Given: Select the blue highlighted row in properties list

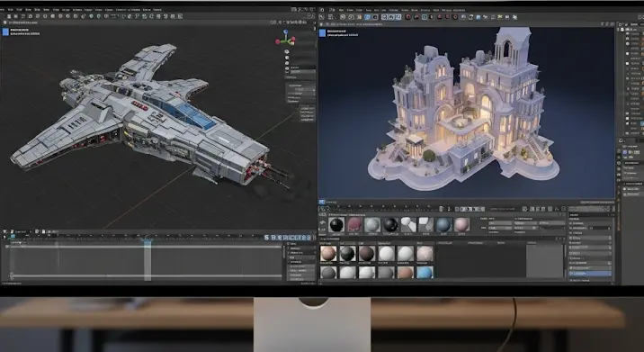Looking at the screenshot, I should click(x=590, y=274).
